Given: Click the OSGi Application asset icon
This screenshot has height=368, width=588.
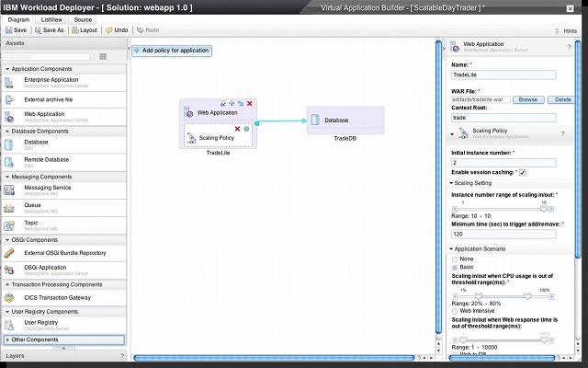Looking at the screenshot, I should [x=9, y=270].
